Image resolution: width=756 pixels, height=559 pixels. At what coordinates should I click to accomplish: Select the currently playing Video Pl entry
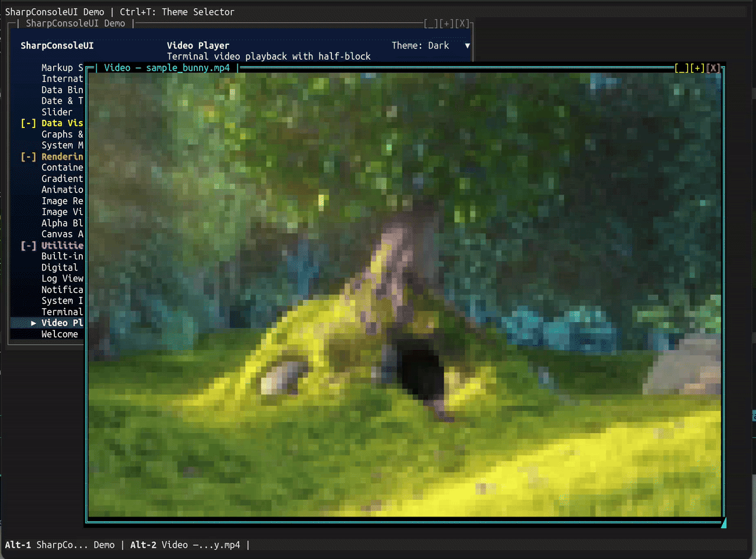pos(62,322)
